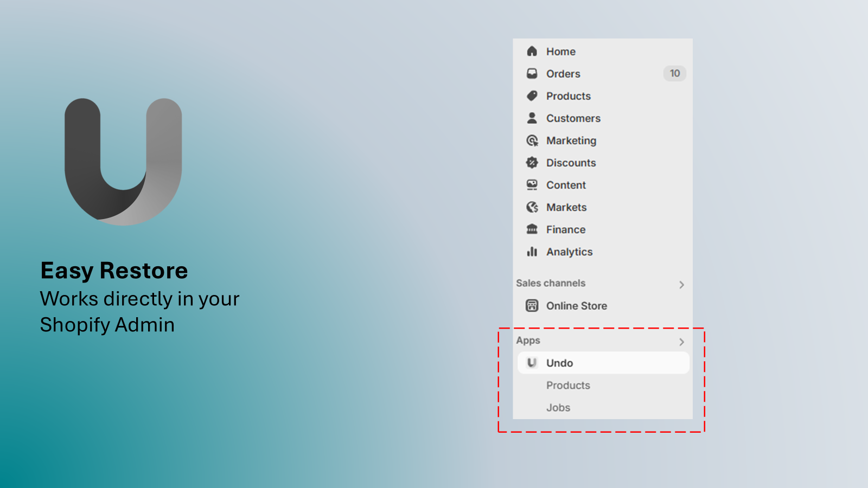Click the Content image icon
868x488 pixels.
[532, 185]
